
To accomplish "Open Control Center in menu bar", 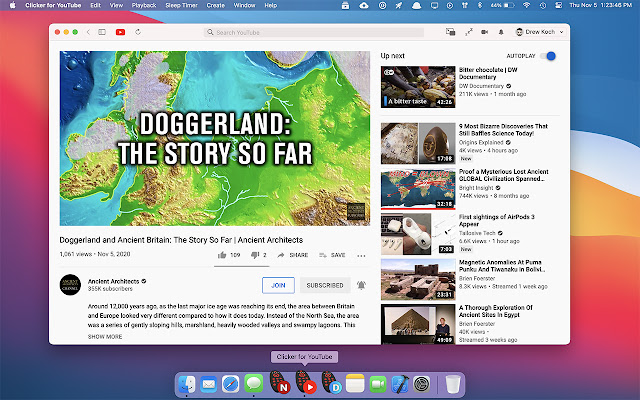I will pyautogui.click(x=558, y=5).
